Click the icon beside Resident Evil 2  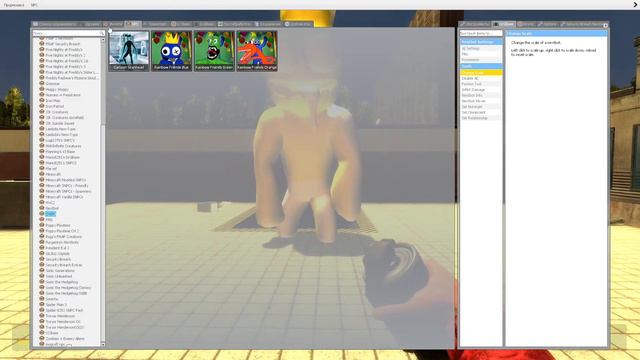click(42, 248)
